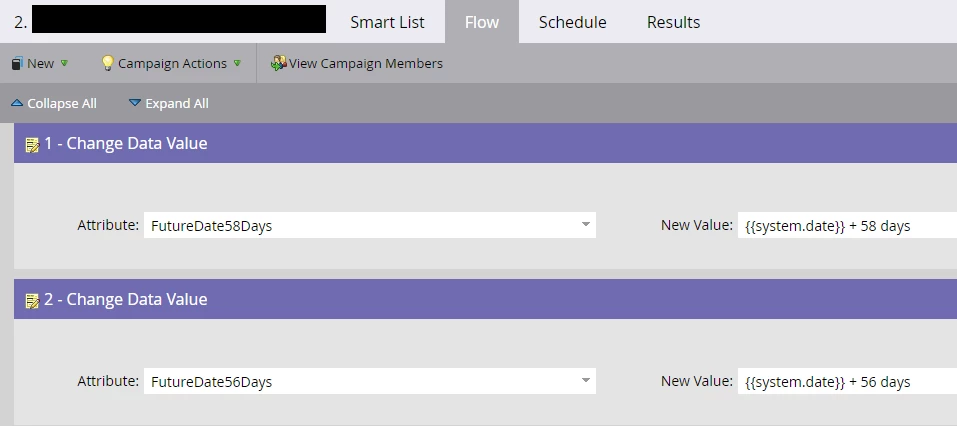Viewport: 957px width, 426px height.
Task: Open the FutureDate56Days attribute dropdown arrow
Action: pos(585,381)
